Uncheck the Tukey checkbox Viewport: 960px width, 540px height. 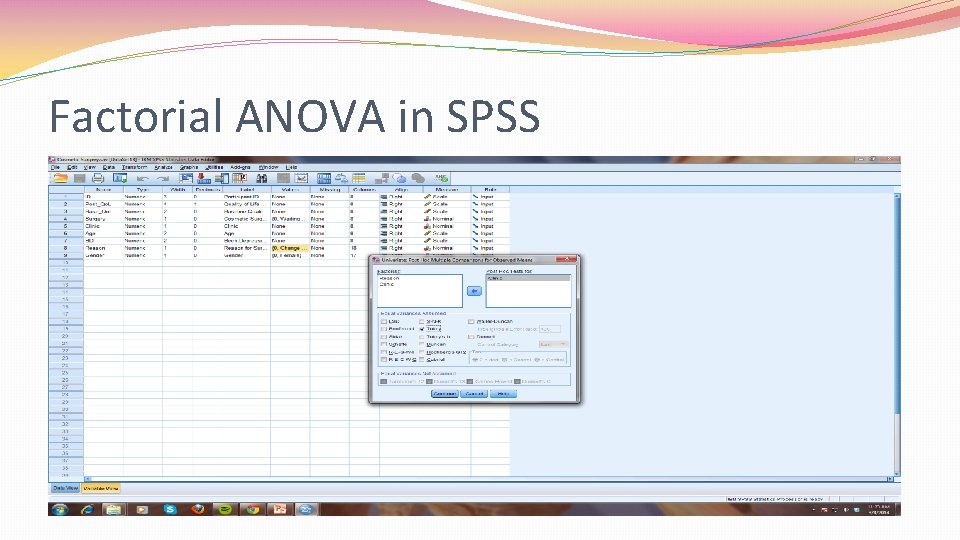tap(422, 329)
